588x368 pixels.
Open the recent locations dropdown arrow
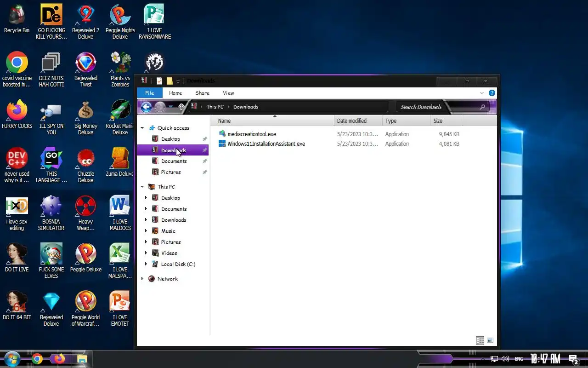point(170,107)
